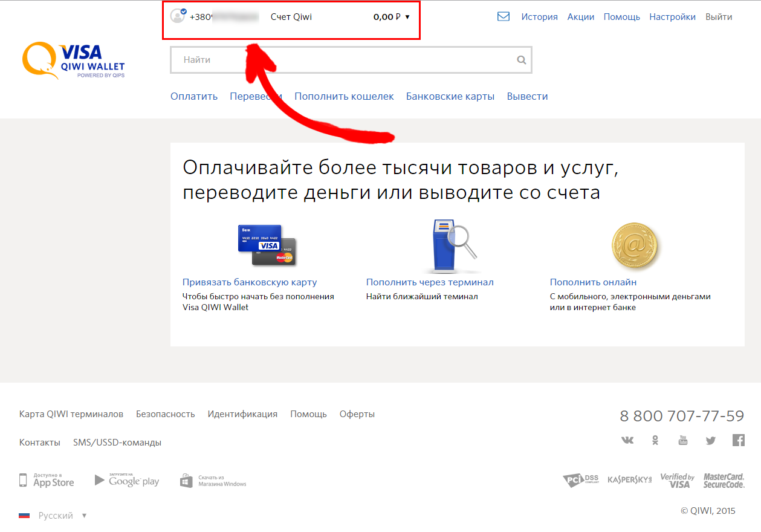
Task: Click the bank cards Visa/MasterCard image
Action: point(267,245)
